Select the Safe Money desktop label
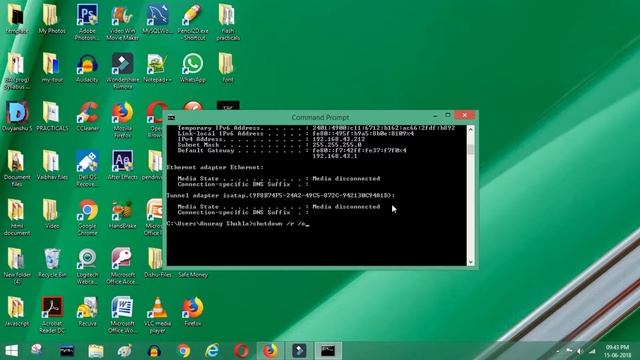 193,275
